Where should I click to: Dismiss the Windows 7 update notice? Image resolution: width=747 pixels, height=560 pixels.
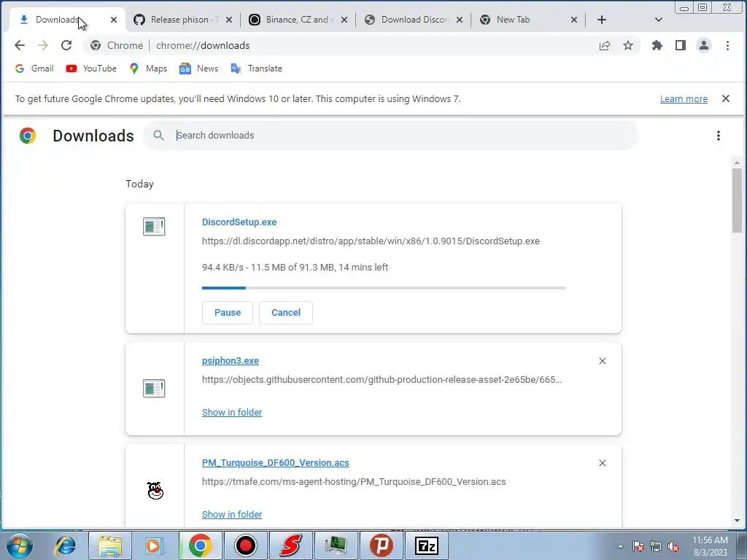pyautogui.click(x=726, y=98)
